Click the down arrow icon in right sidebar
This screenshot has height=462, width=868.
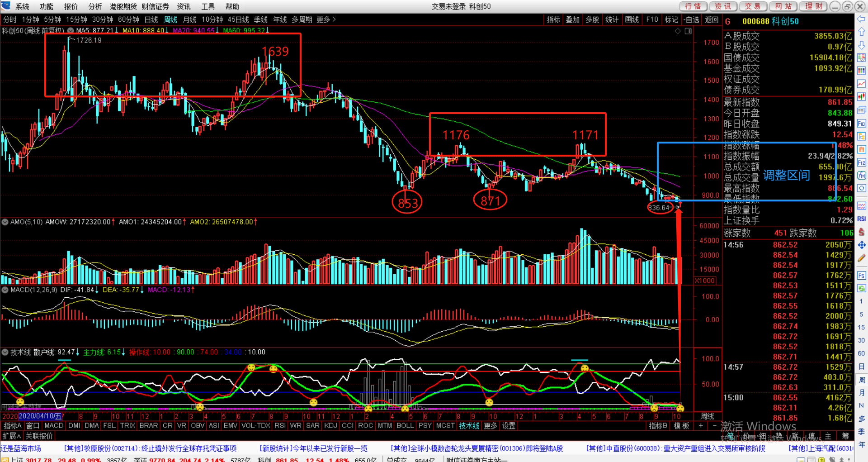coord(862,45)
